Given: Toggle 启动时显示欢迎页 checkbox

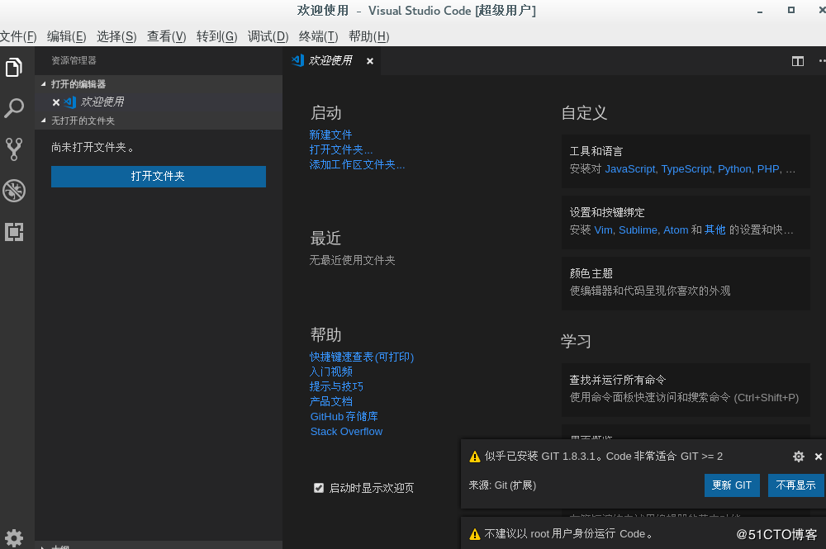Looking at the screenshot, I should point(319,488).
